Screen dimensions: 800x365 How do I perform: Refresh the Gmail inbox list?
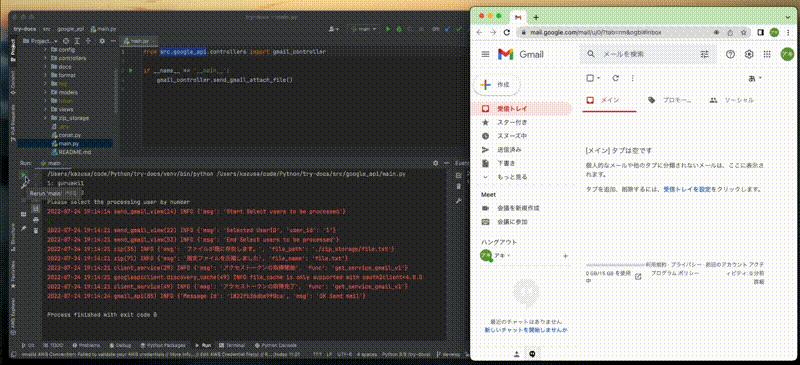[x=615, y=78]
